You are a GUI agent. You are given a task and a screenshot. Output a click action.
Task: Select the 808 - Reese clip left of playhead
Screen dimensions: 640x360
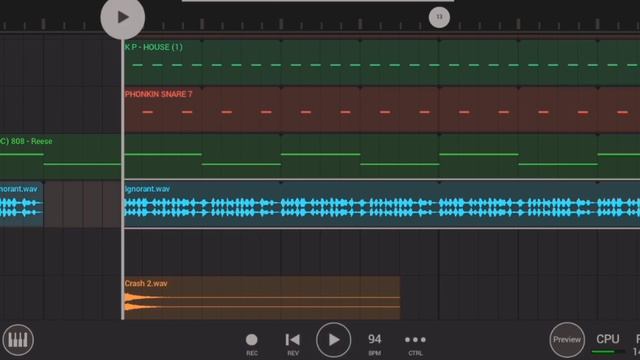point(60,157)
